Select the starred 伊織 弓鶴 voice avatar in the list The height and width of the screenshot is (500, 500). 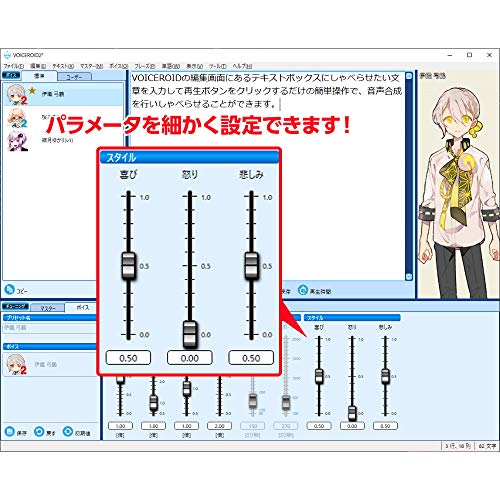tap(17, 94)
